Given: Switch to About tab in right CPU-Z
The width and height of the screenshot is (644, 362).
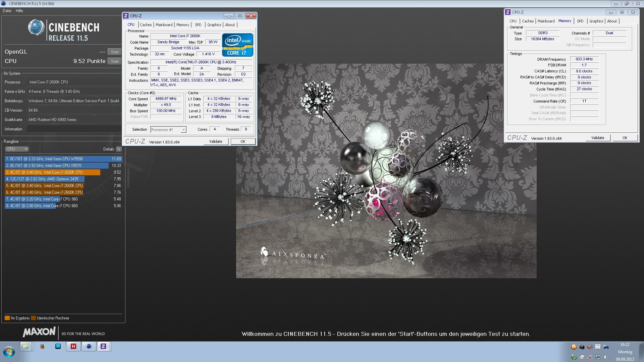Looking at the screenshot, I should tap(612, 21).
